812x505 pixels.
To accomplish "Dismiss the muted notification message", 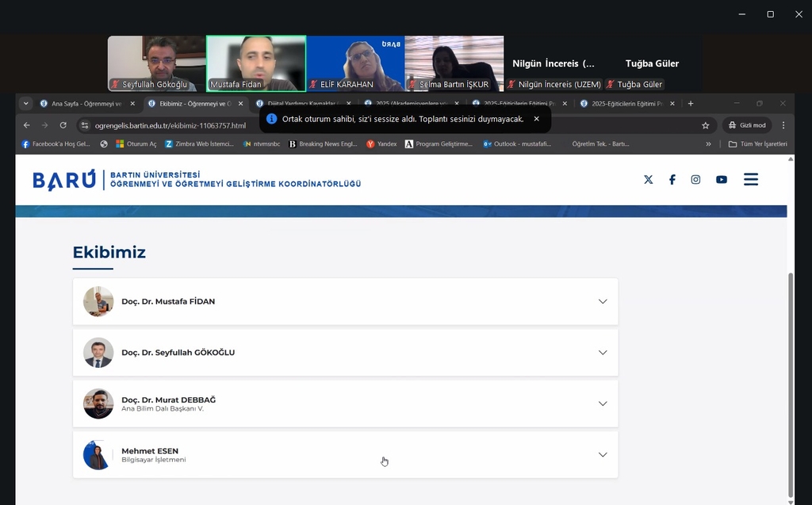I will click(536, 119).
